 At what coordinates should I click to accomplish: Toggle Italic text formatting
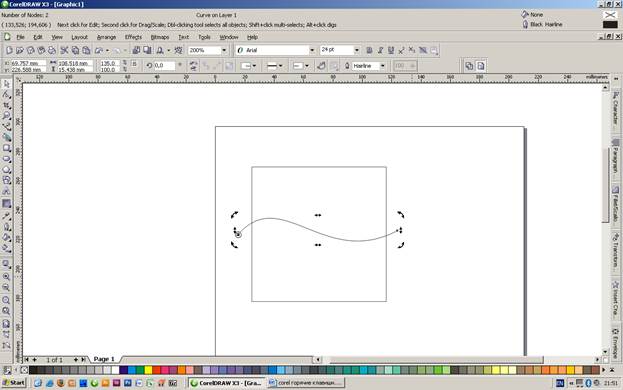pos(380,50)
